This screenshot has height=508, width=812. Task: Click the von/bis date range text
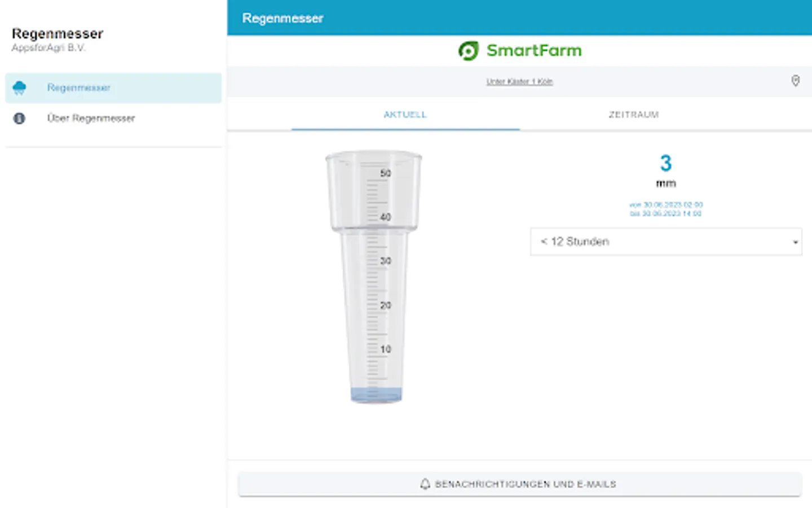tap(666, 209)
